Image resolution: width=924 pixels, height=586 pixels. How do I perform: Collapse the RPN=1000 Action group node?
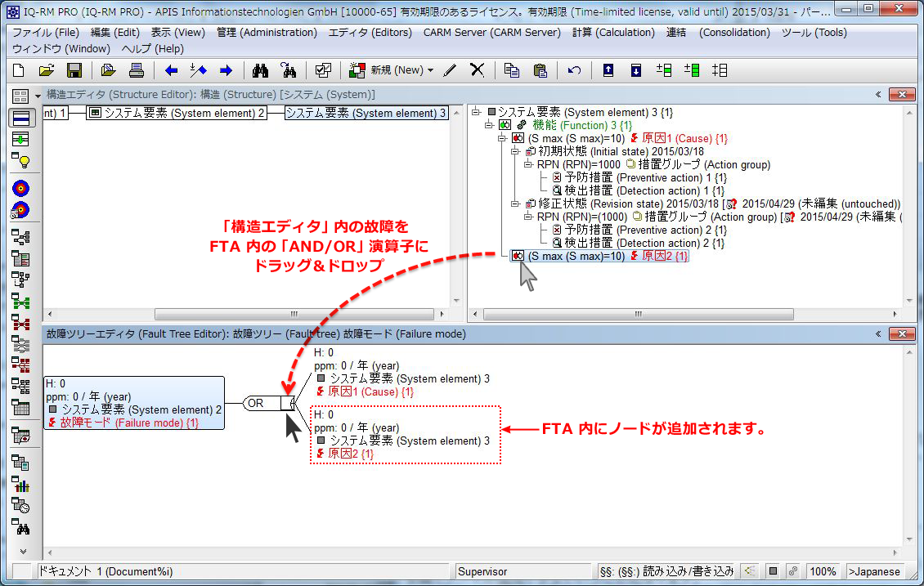[x=528, y=164]
